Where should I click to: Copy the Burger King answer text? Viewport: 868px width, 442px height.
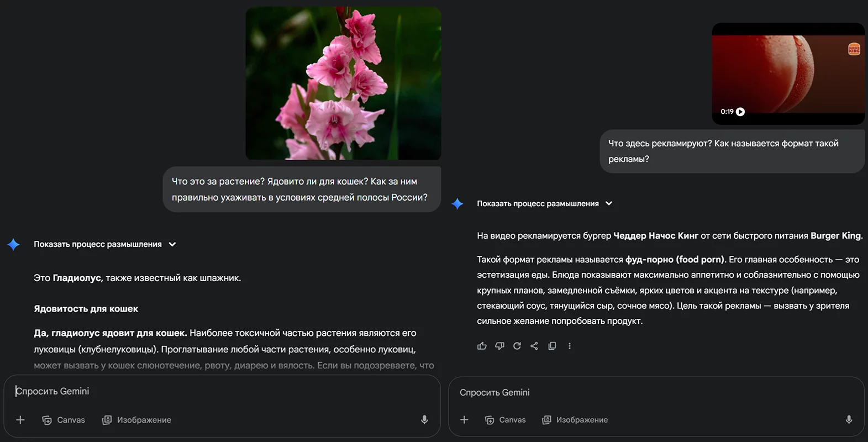point(552,346)
